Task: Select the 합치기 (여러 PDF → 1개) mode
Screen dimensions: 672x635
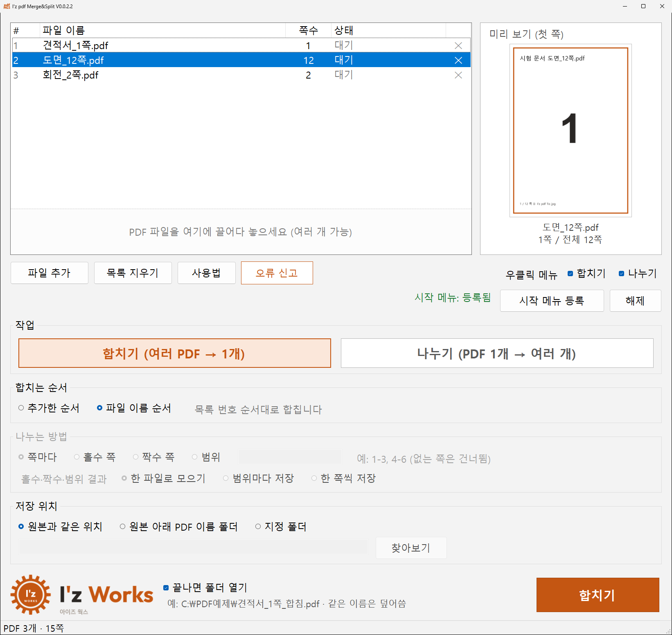Action: click(175, 353)
